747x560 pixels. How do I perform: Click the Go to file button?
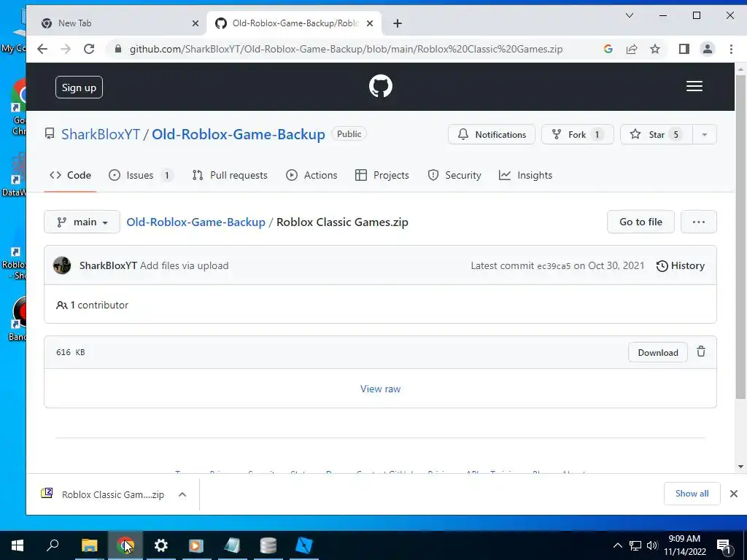click(x=640, y=222)
